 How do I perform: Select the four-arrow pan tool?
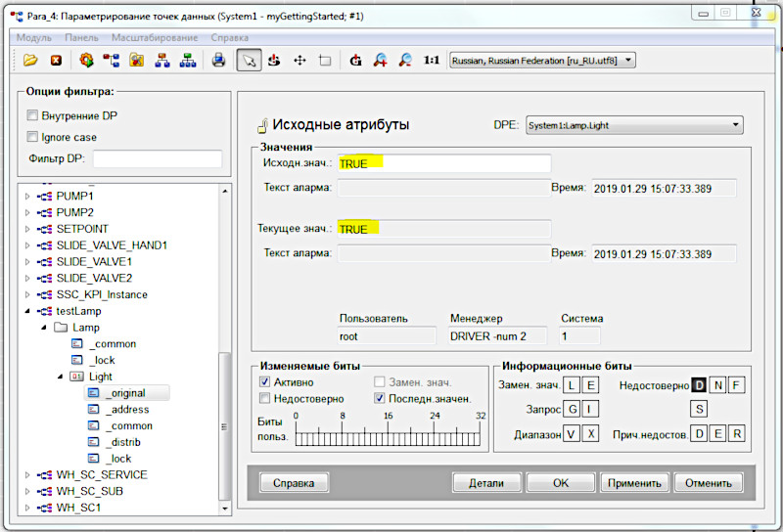pos(299,61)
